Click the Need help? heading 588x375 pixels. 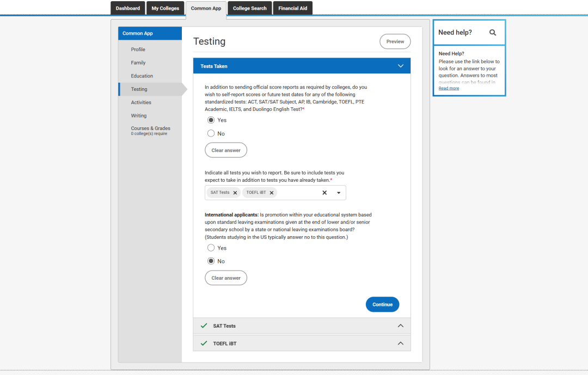click(455, 33)
